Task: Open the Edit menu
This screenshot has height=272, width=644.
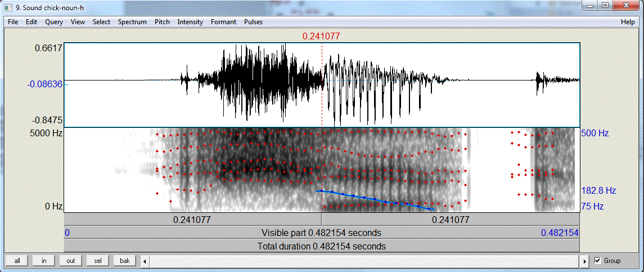Action: click(31, 22)
